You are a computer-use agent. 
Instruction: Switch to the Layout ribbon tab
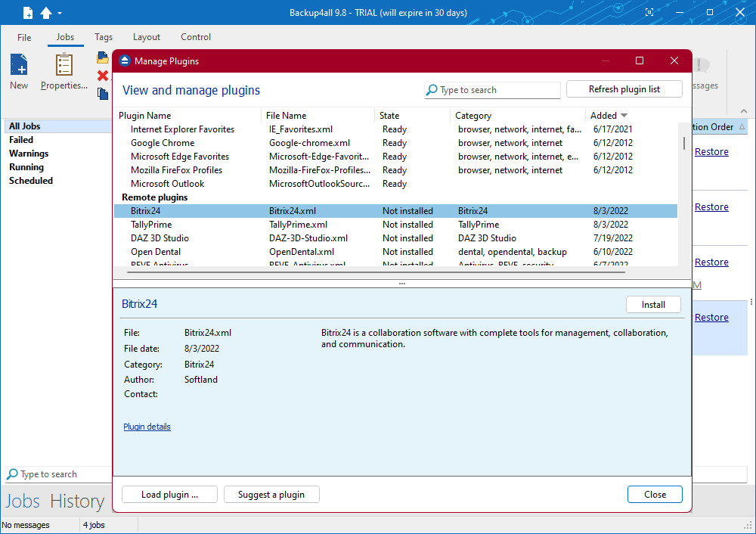pyautogui.click(x=147, y=37)
